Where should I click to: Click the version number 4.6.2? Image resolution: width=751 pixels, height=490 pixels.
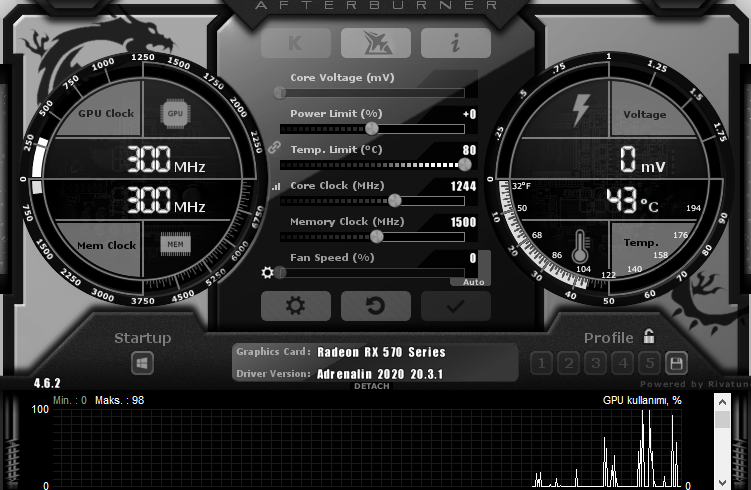(x=47, y=383)
